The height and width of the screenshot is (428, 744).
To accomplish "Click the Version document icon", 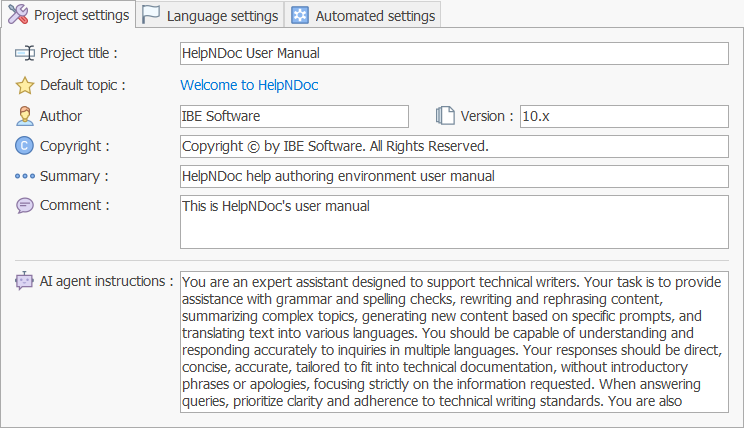I will click(x=446, y=116).
